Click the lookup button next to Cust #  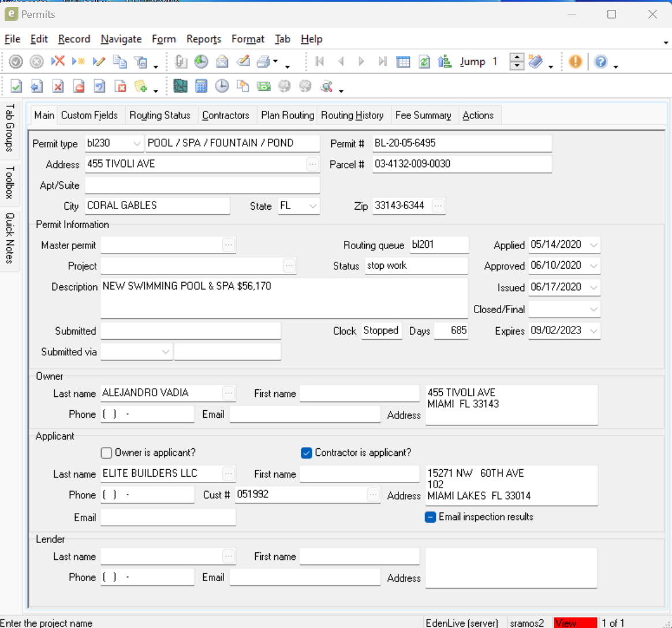pyautogui.click(x=374, y=495)
